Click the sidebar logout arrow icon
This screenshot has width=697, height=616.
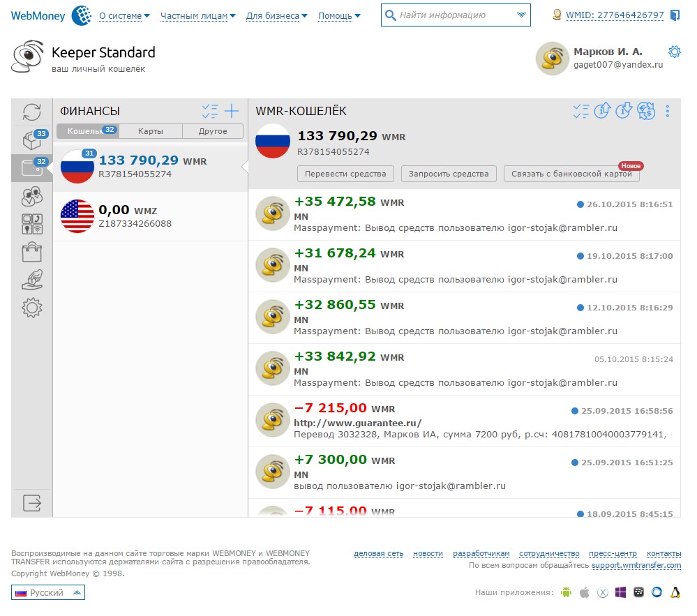tap(32, 503)
